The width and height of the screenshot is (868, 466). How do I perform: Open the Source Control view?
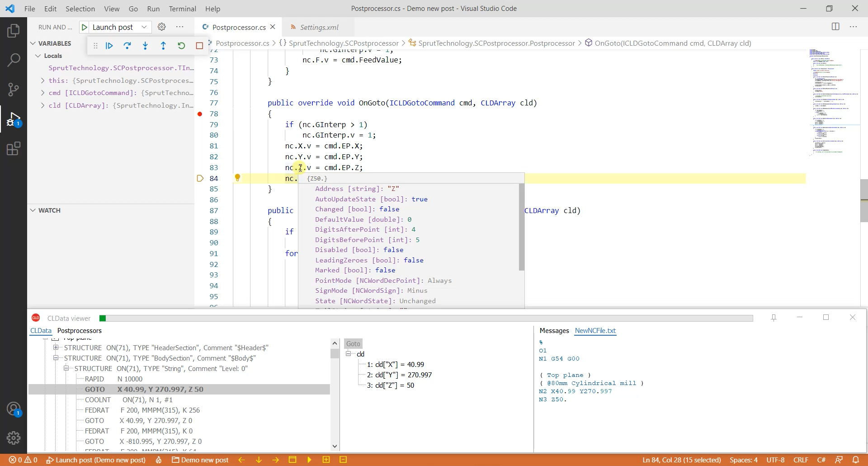coord(14,89)
